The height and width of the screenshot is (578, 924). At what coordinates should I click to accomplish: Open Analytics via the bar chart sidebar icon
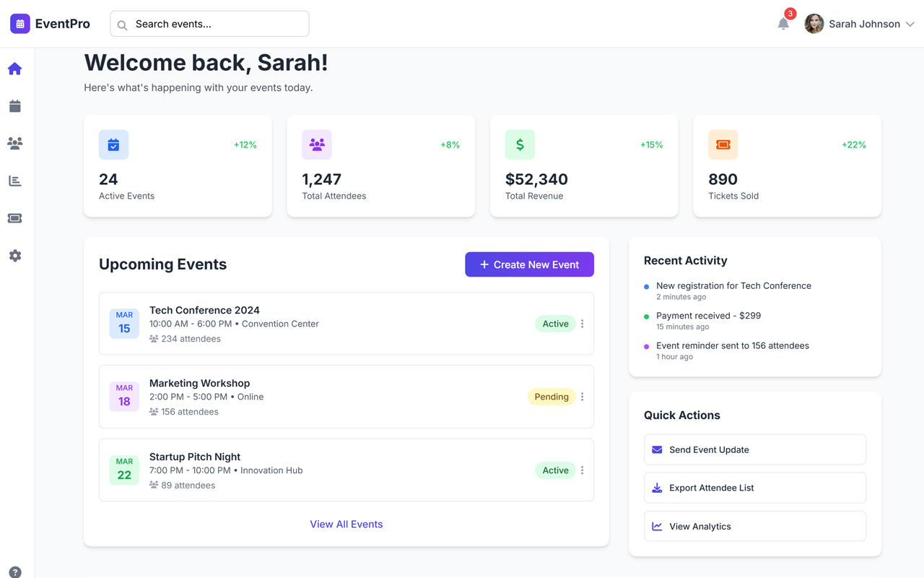click(14, 181)
